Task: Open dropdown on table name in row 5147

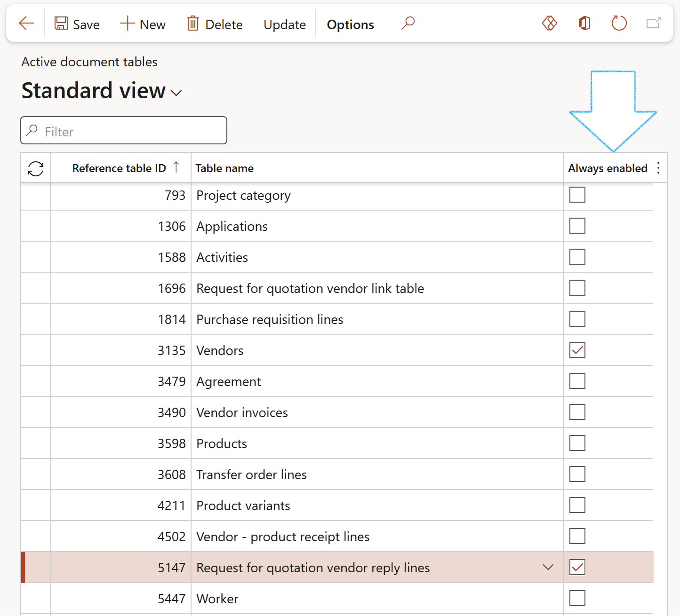Action: pos(548,567)
